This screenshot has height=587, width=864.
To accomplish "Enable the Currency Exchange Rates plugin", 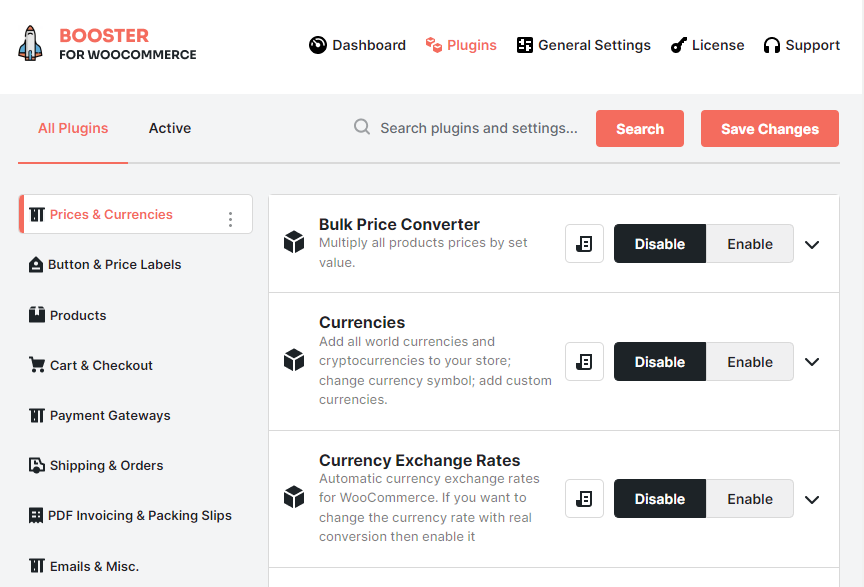I will click(x=749, y=499).
